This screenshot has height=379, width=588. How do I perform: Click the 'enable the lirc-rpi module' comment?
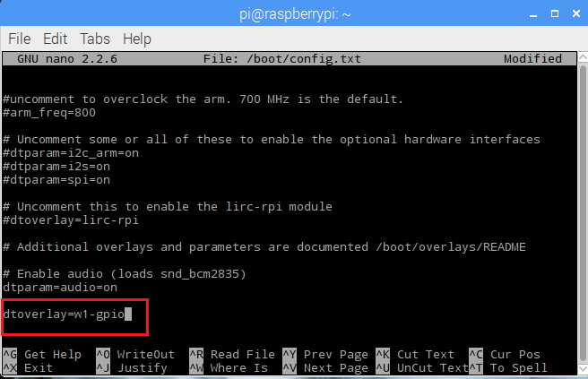pos(168,207)
